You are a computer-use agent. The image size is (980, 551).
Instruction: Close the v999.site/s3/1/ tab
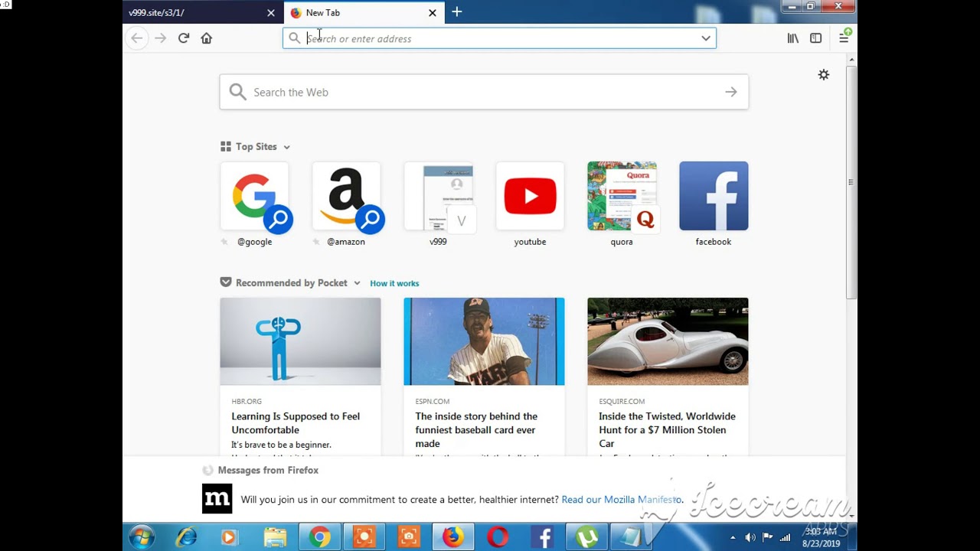pyautogui.click(x=271, y=13)
